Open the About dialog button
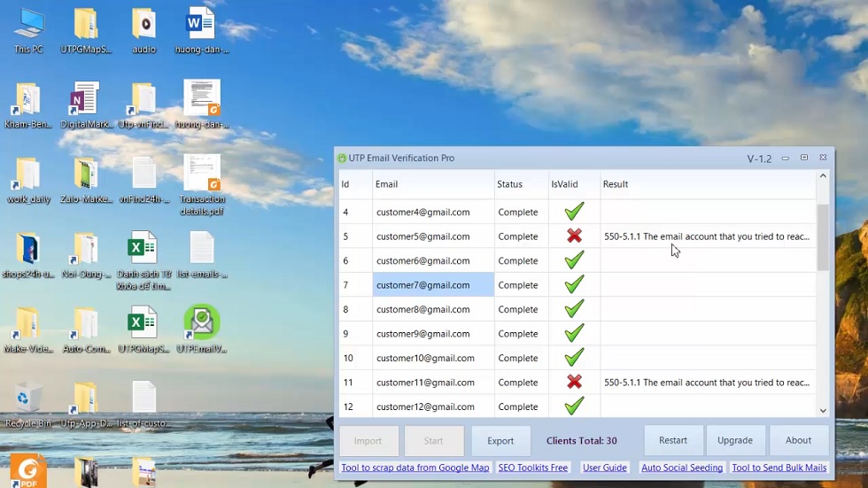 (798, 440)
